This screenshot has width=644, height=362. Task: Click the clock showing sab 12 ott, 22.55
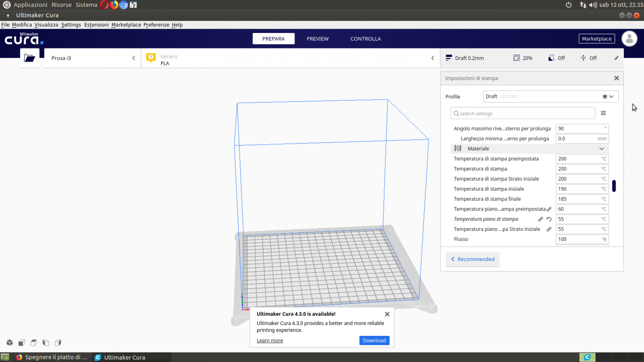click(x=621, y=5)
